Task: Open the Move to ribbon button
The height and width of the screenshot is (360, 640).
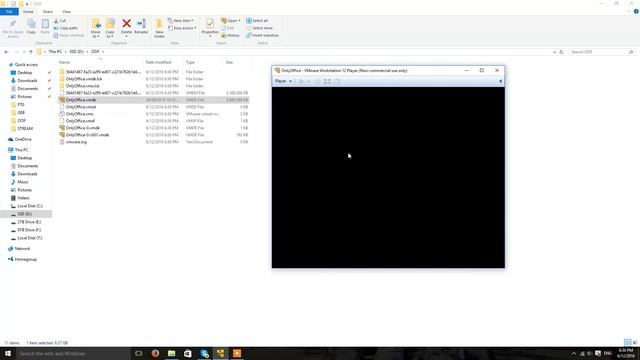Action: (96, 28)
